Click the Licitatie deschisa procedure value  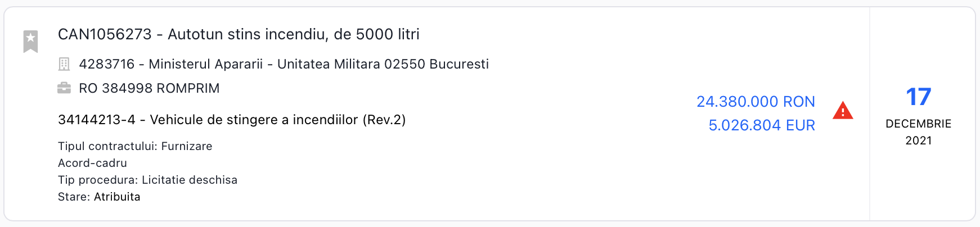coord(190,180)
